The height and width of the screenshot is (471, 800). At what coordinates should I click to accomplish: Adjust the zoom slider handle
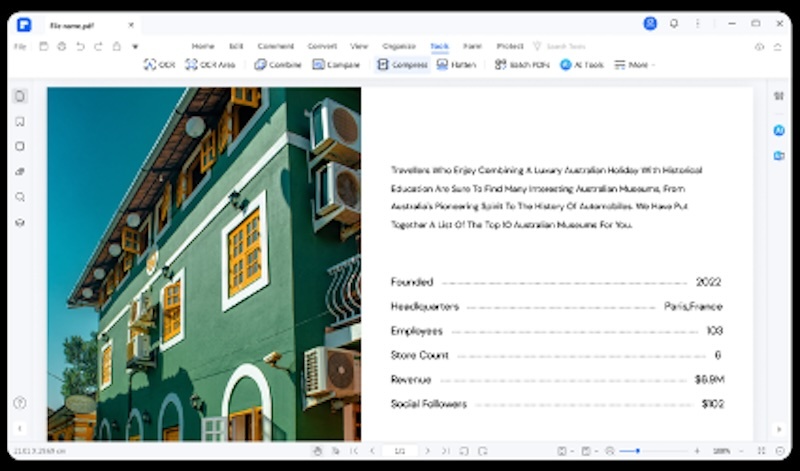(x=638, y=451)
